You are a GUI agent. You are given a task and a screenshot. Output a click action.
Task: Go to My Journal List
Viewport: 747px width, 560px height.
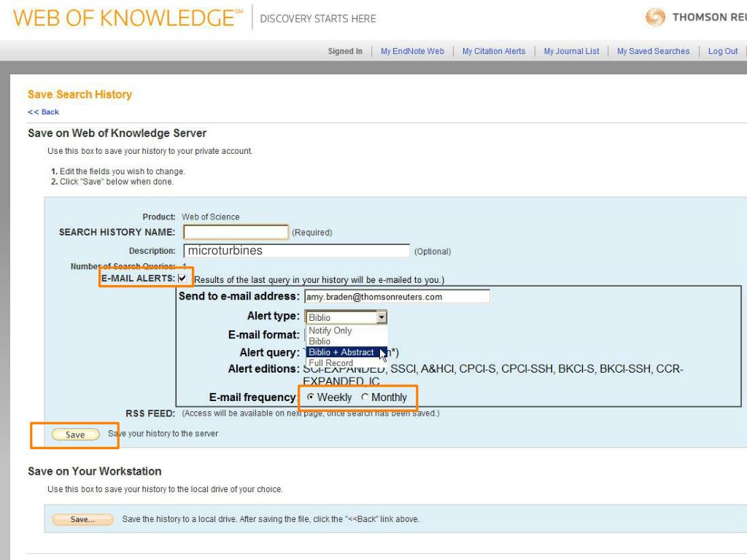click(x=571, y=51)
